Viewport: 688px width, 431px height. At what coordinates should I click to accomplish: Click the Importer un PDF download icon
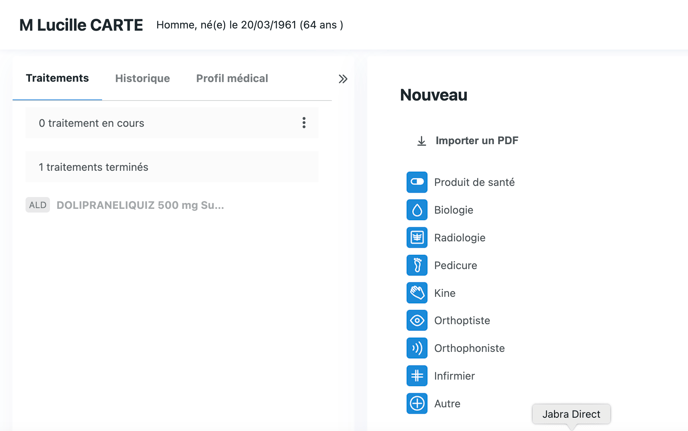[x=421, y=141]
